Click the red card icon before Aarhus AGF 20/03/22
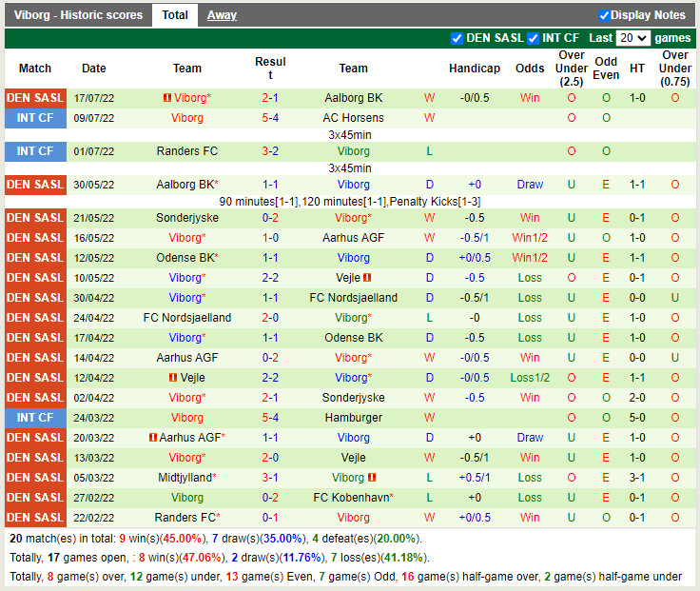700x591 pixels. [153, 438]
